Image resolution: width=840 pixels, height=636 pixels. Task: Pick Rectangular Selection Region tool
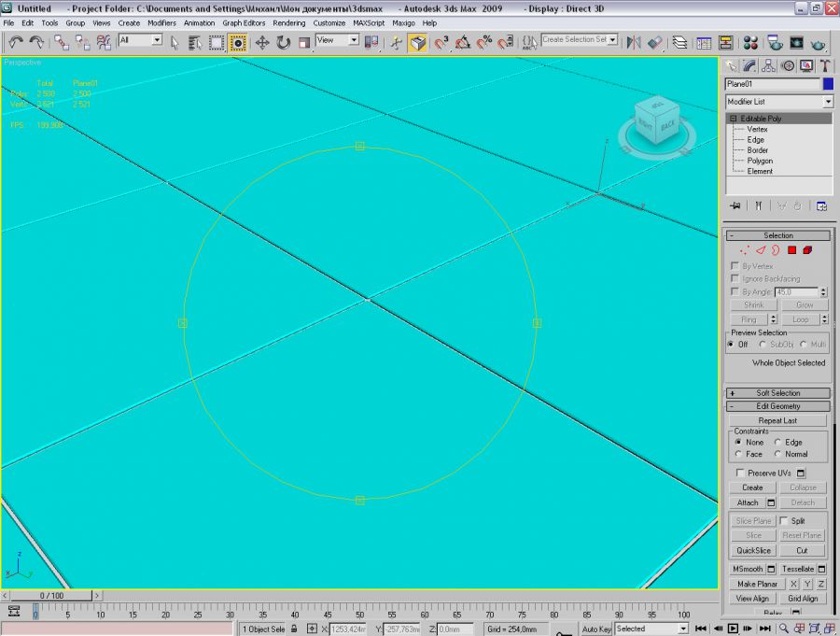pos(216,42)
